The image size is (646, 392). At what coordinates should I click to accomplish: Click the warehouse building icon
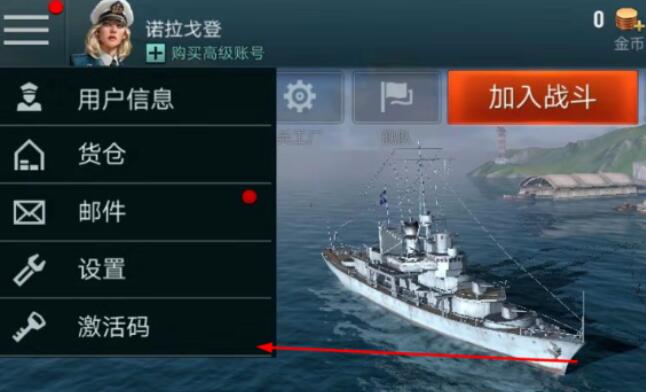[29, 155]
